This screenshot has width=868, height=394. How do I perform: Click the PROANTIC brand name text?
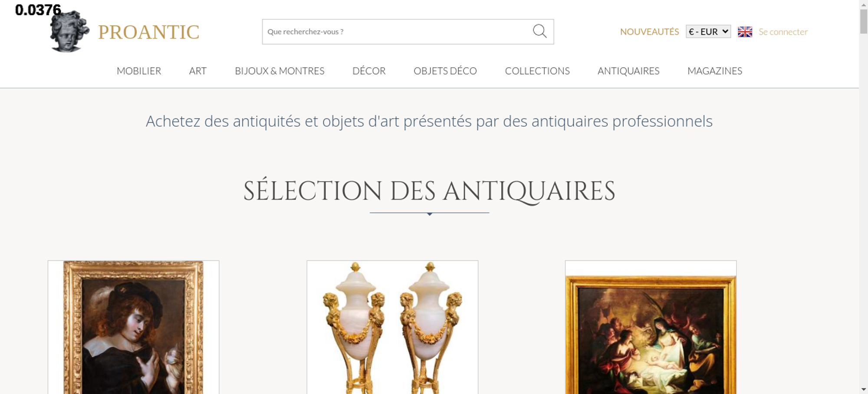[148, 32]
